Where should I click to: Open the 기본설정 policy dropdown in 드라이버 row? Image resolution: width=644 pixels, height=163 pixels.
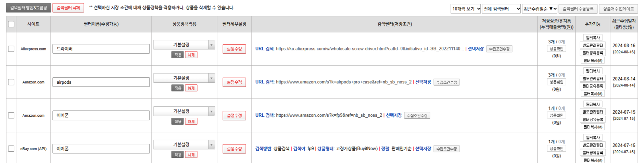184,45
